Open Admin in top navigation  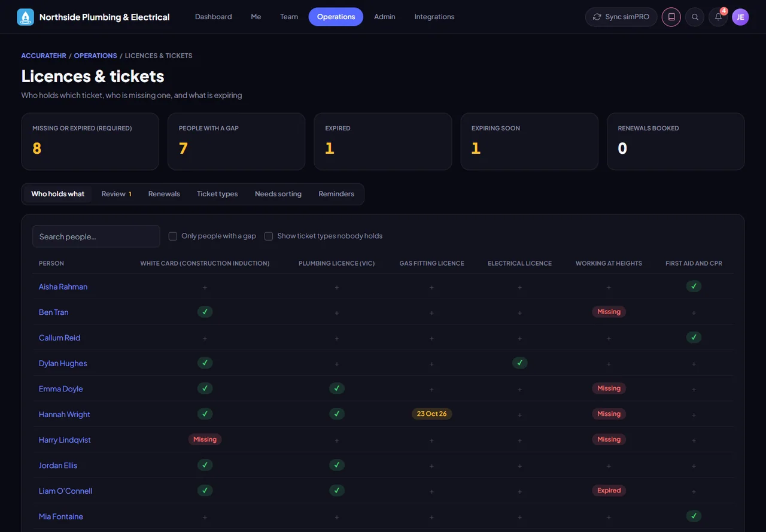tap(385, 17)
